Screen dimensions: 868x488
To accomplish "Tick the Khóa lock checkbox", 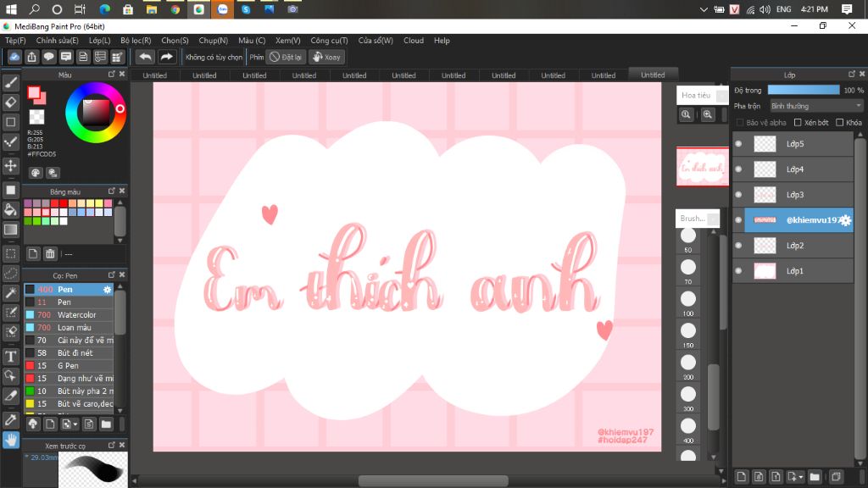I will coord(838,123).
